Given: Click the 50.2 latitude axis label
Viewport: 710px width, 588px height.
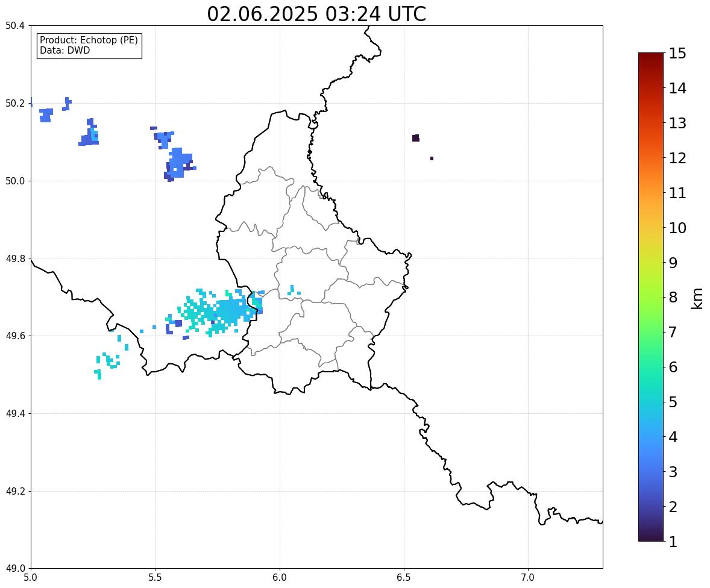Looking at the screenshot, I should [15, 103].
